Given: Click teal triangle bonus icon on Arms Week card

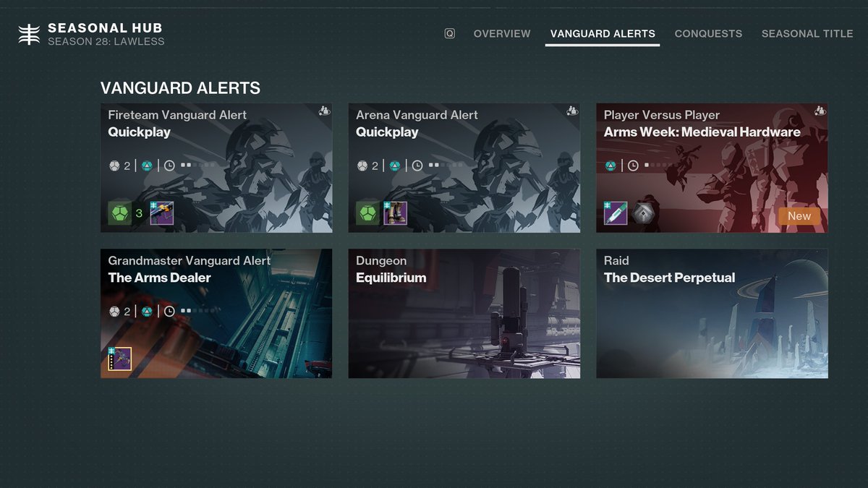Looking at the screenshot, I should (610, 166).
